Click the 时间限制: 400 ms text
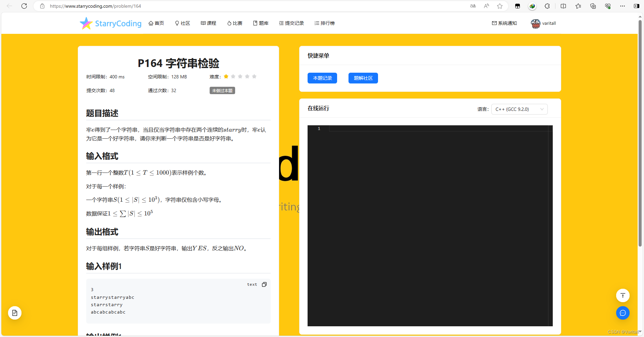The width and height of the screenshot is (644, 337). (105, 77)
